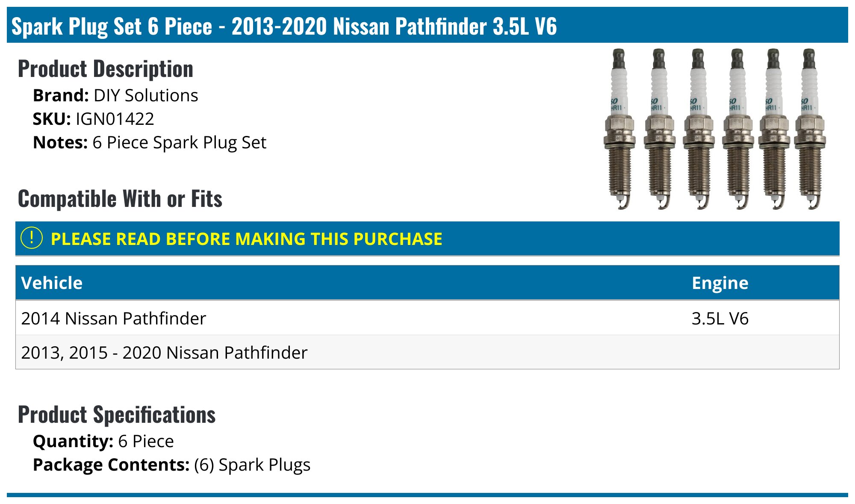
Task: Click the Compatible With or Fits heading
Action: pyautogui.click(x=120, y=199)
